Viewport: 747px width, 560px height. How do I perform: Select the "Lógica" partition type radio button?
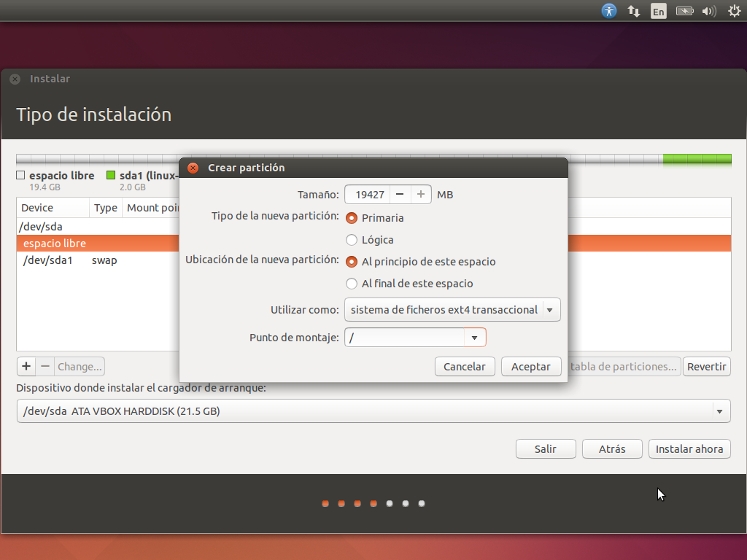[x=351, y=240]
